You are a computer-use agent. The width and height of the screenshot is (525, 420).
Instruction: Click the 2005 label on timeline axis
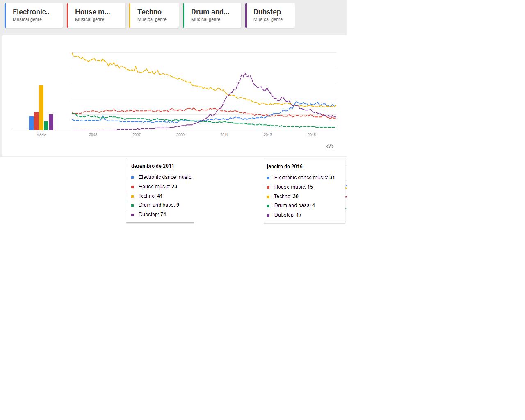93,135
